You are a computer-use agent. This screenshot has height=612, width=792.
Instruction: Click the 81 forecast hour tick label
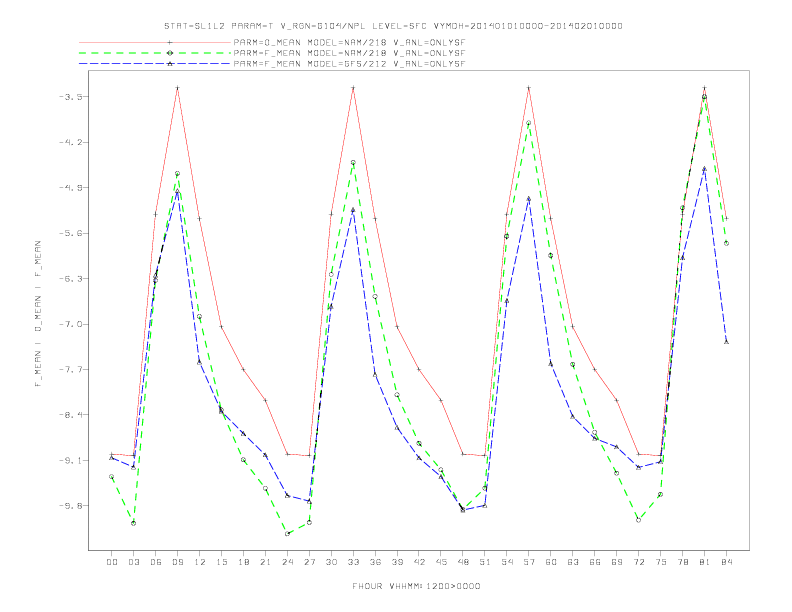[705, 562]
